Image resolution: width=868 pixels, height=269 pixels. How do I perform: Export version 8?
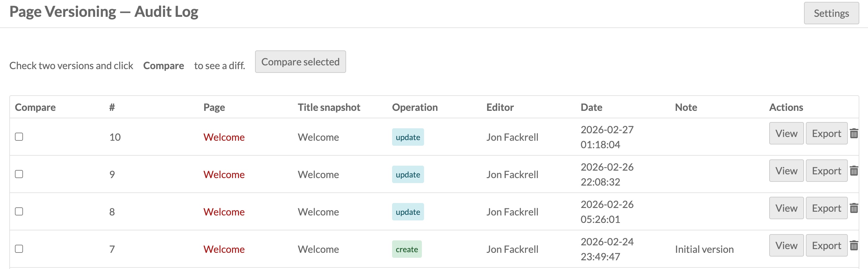pos(826,208)
